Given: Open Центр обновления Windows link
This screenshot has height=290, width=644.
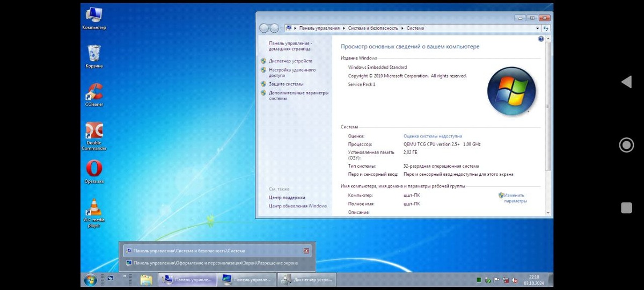Looking at the screenshot, I should pos(298,206).
